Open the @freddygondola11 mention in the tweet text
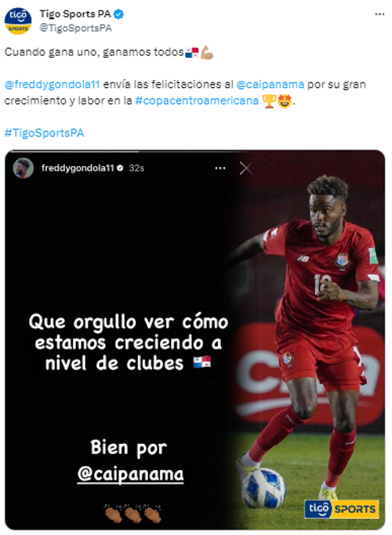The width and height of the screenshot is (392, 535). (x=52, y=84)
